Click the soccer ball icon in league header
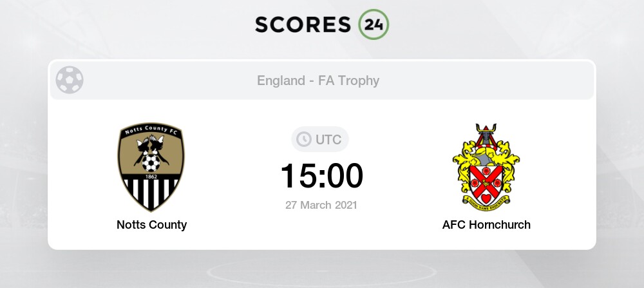The height and width of the screenshot is (288, 644). coord(70,81)
